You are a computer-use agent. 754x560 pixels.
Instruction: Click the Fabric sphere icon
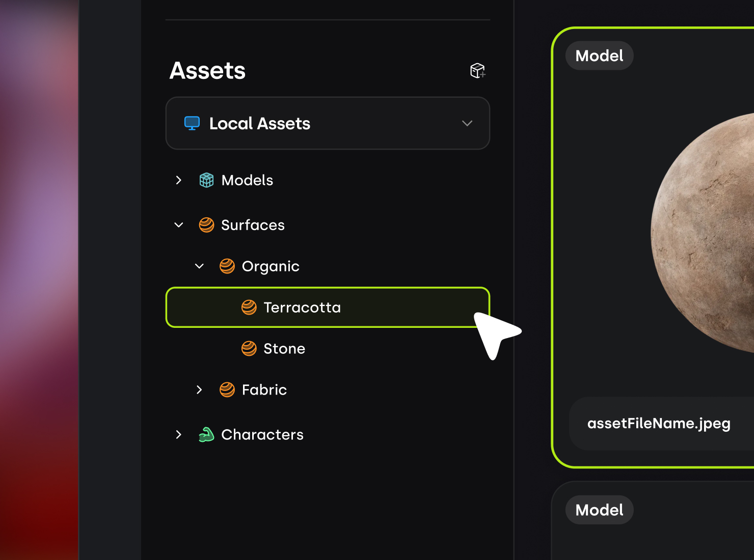coord(227,390)
